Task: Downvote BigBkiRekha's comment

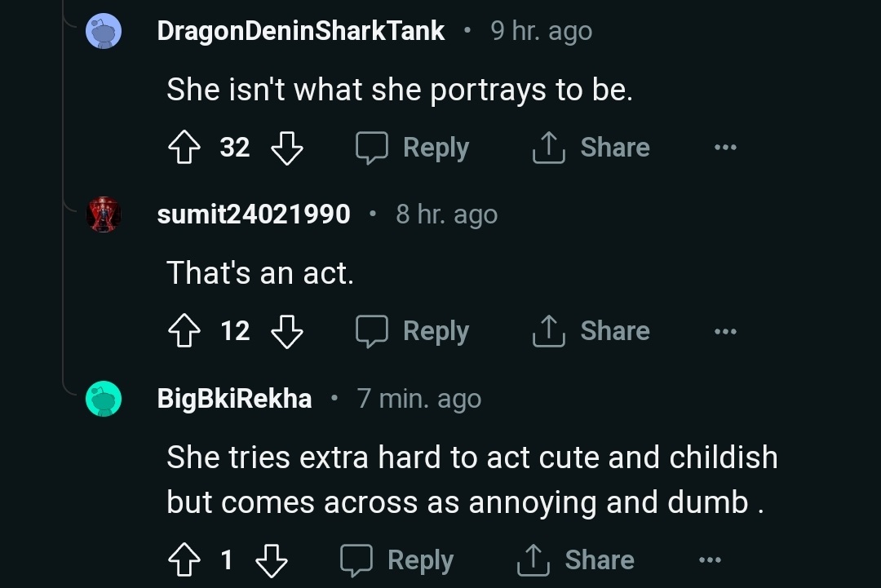Action: (271, 560)
